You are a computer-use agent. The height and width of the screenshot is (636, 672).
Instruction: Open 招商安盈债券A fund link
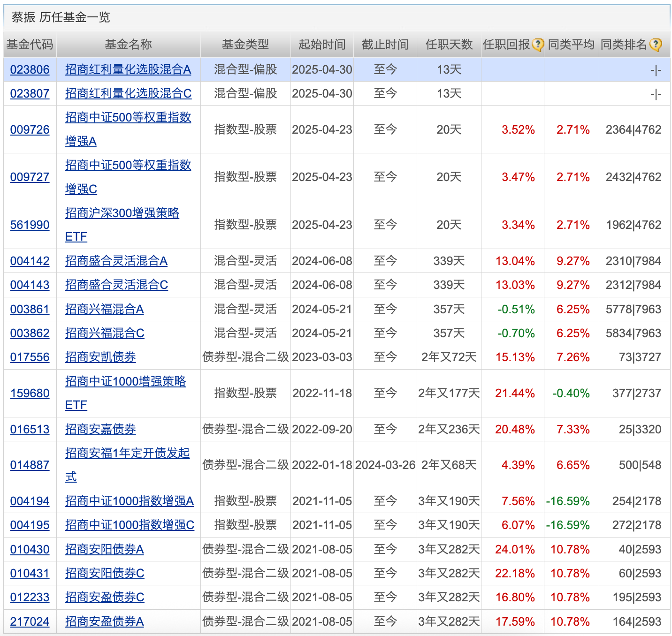(x=104, y=622)
